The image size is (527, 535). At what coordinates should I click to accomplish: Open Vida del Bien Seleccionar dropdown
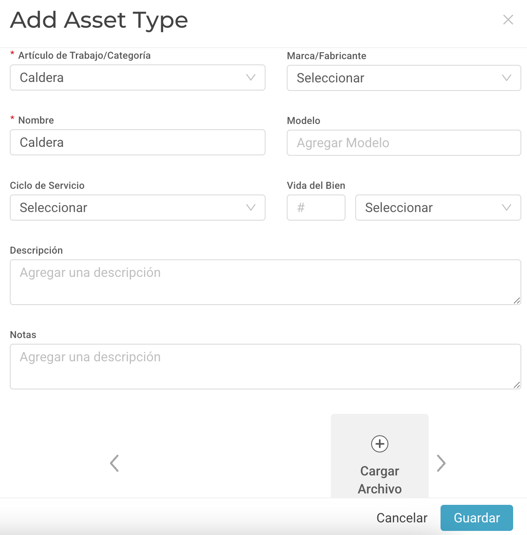click(438, 207)
